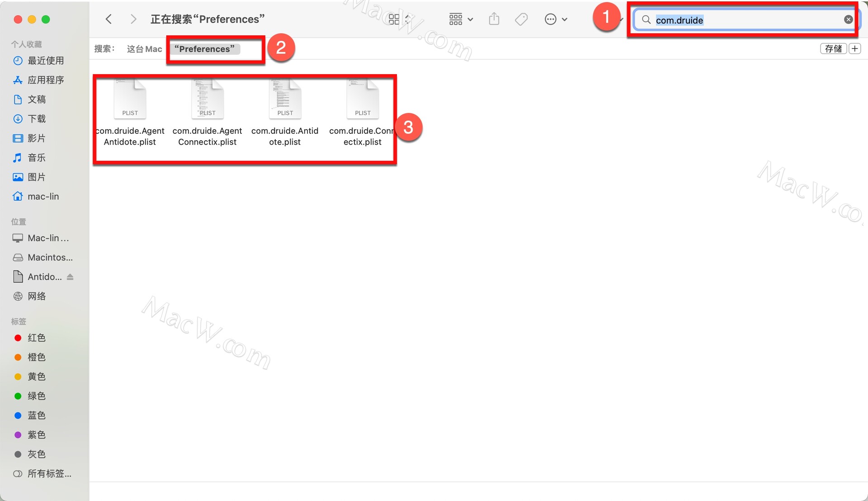
Task: Close the Finder window with red button
Action: pos(18,19)
